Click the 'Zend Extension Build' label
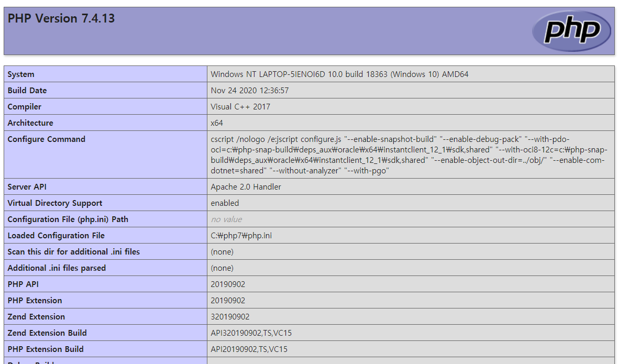Screen dimensions: 618x364 pos(47,333)
